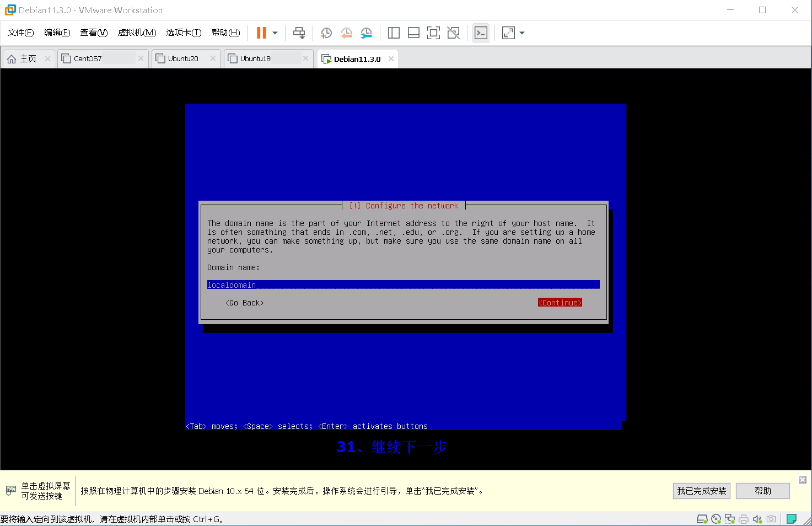The width and height of the screenshot is (812, 526).
Task: Click the message log note icon
Action: point(792,519)
